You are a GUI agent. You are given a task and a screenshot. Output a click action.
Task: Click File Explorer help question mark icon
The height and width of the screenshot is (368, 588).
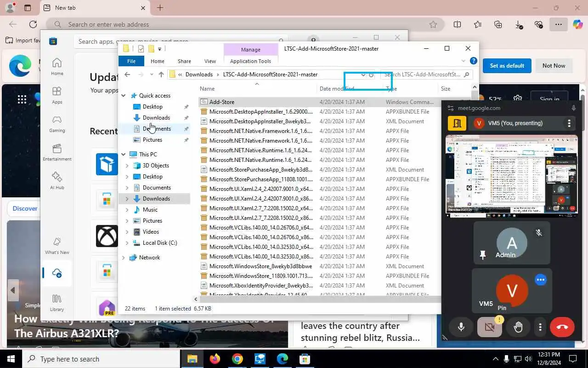click(473, 61)
